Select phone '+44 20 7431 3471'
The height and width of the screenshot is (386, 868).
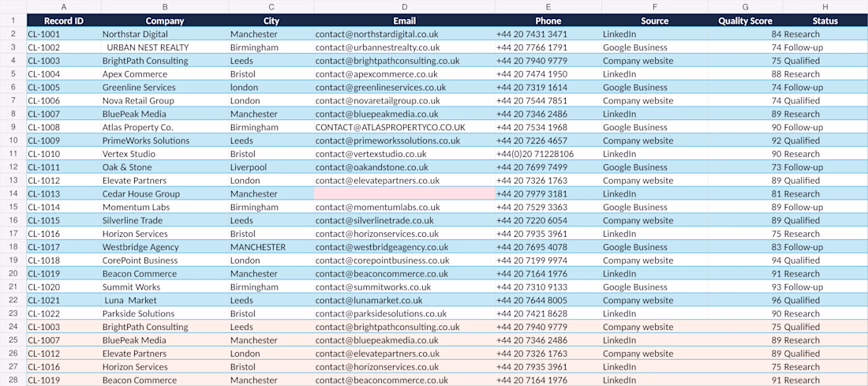coord(548,34)
